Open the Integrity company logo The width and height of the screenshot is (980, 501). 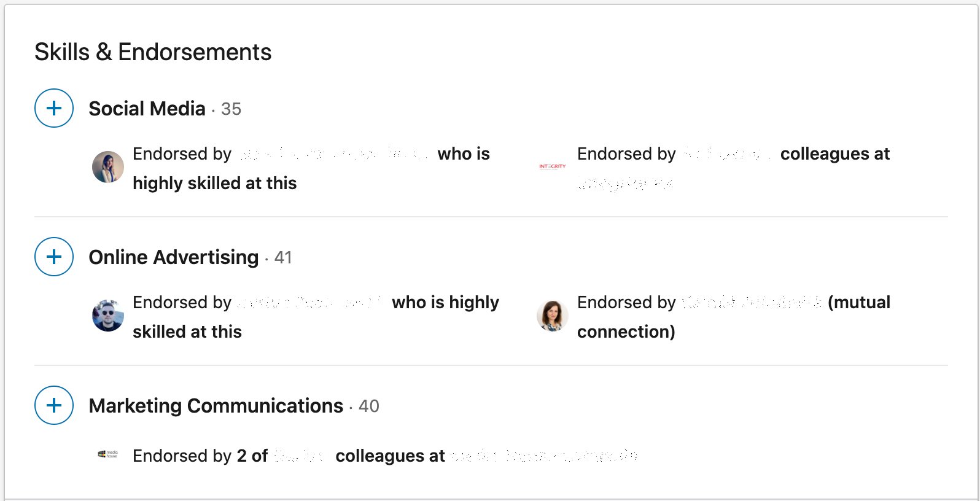tap(552, 166)
